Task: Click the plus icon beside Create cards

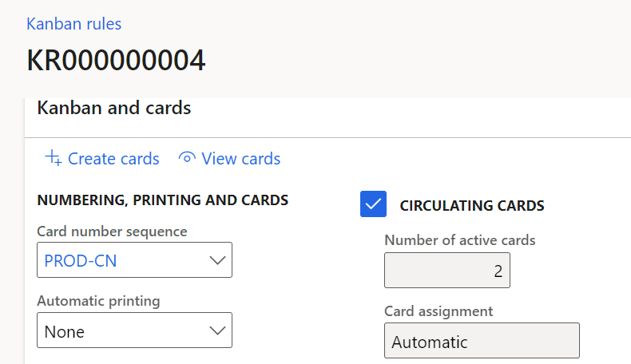Action: [x=54, y=158]
